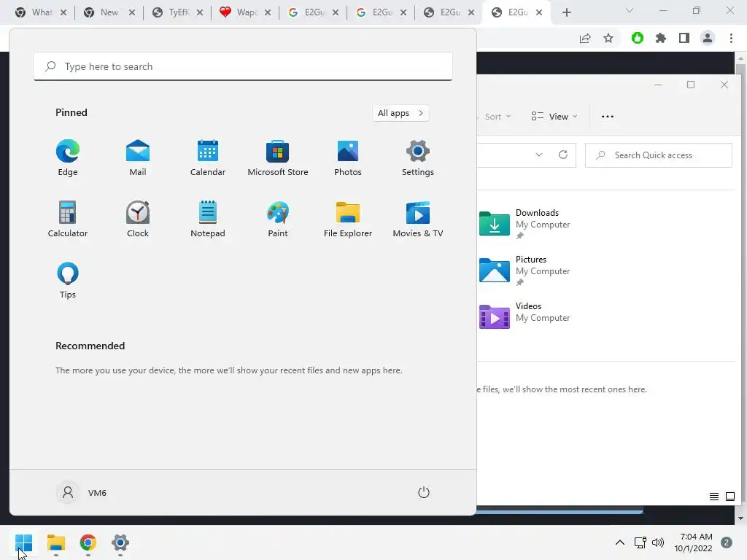Open the See more (three dots) menu in File Explorer
Image resolution: width=747 pixels, height=560 pixels.
coord(608,117)
